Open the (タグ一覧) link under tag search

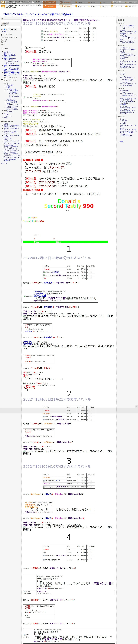pyautogui.click(x=4, y=31)
